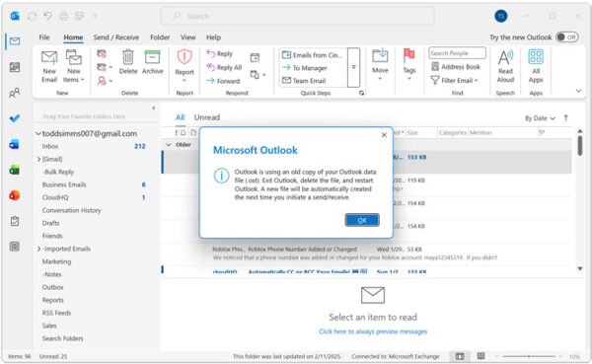592x364 pixels.
Task: Switch to Reading view in status bar
Action: (x=481, y=356)
